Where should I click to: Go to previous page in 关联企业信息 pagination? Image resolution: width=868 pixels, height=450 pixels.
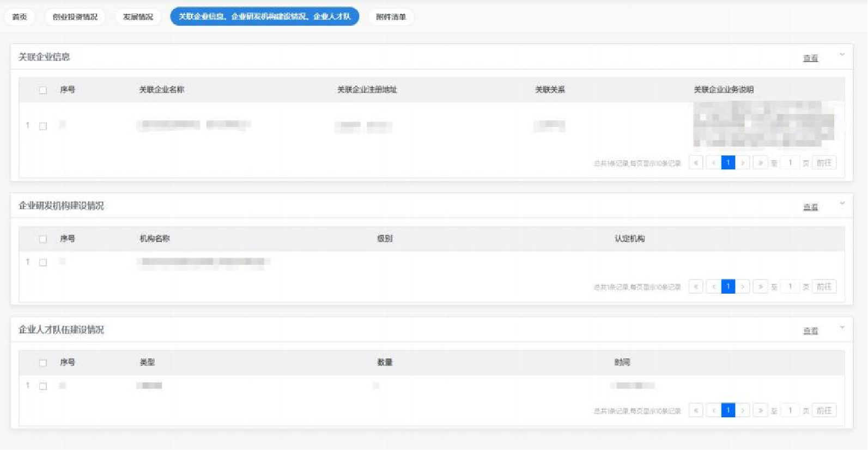tap(713, 163)
